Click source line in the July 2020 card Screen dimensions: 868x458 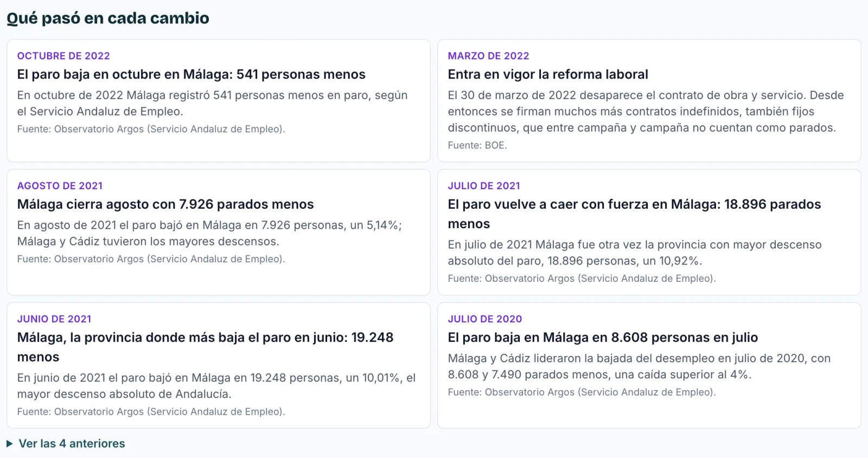click(582, 392)
